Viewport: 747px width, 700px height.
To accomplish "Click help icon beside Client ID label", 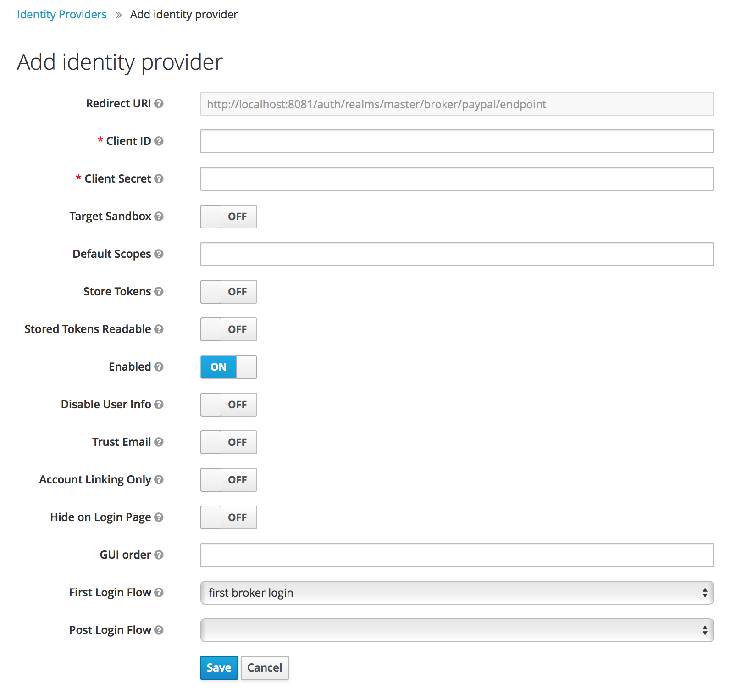I will (x=159, y=141).
